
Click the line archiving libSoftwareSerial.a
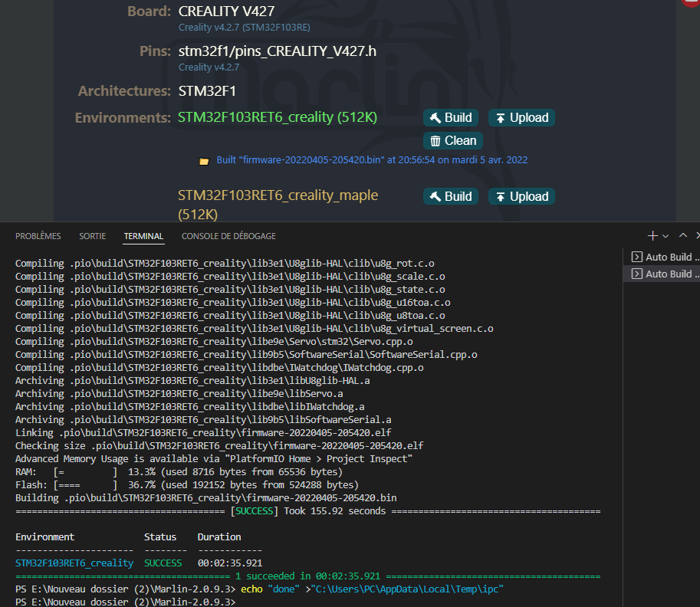[x=204, y=419]
